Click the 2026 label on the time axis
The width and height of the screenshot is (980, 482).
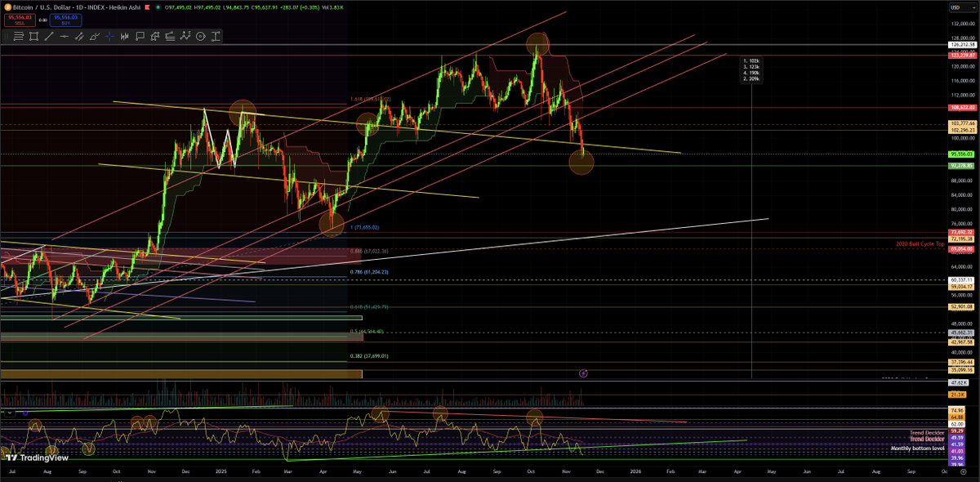(636, 471)
